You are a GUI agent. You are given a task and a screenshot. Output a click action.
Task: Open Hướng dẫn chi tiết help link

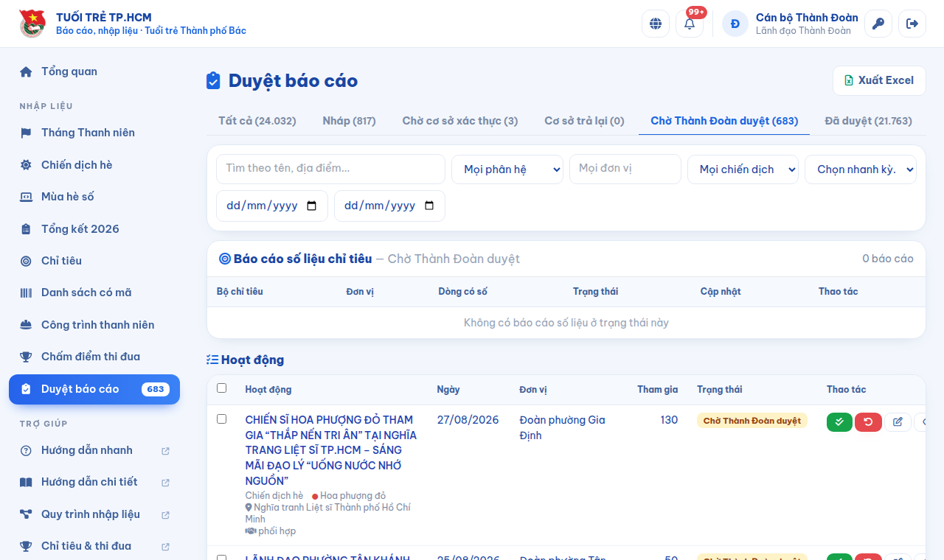pyautogui.click(x=94, y=482)
